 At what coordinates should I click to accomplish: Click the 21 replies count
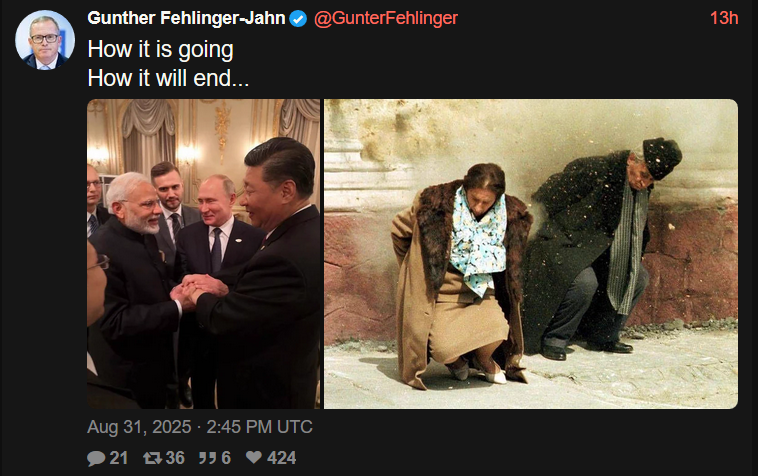click(118, 458)
